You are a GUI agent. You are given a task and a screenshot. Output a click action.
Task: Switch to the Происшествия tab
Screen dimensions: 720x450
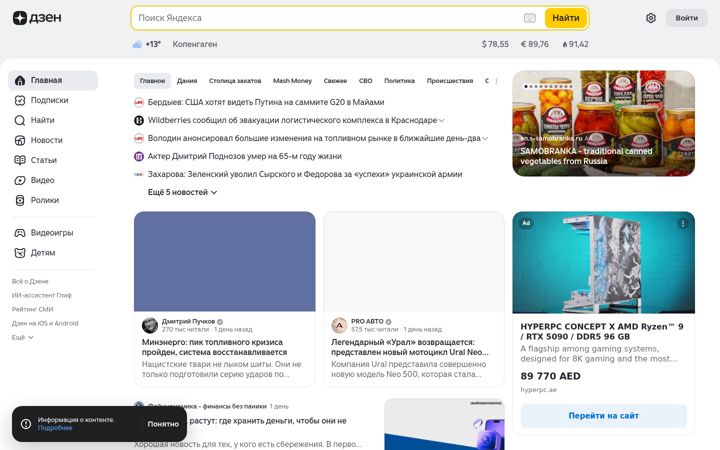450,81
